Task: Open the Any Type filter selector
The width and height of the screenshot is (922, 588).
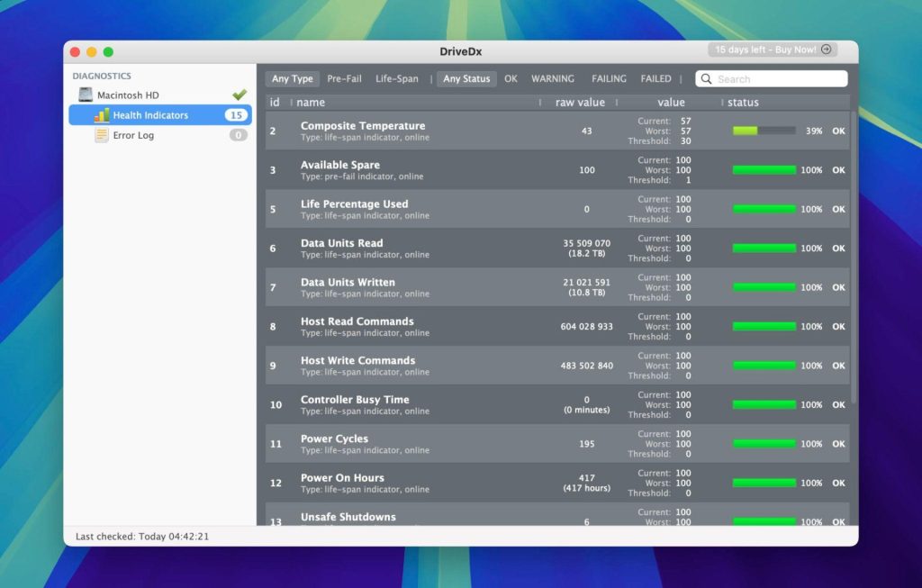Action: click(292, 78)
